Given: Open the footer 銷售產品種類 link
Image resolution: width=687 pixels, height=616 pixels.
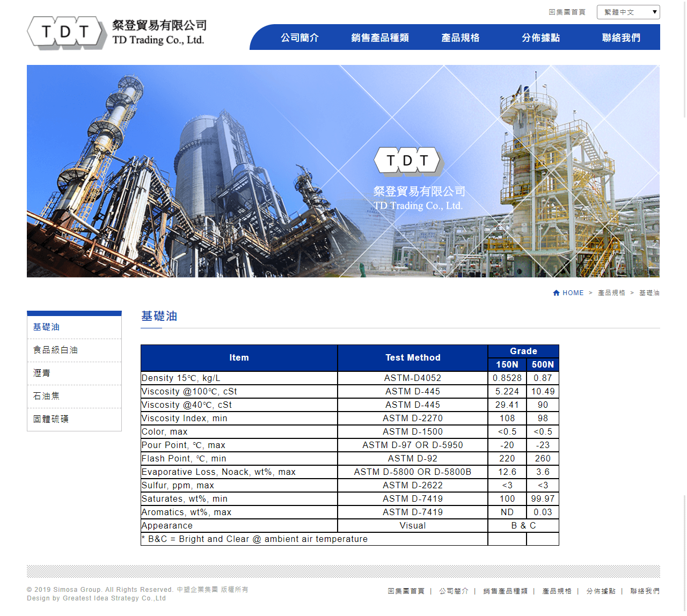Looking at the screenshot, I should 505,591.
